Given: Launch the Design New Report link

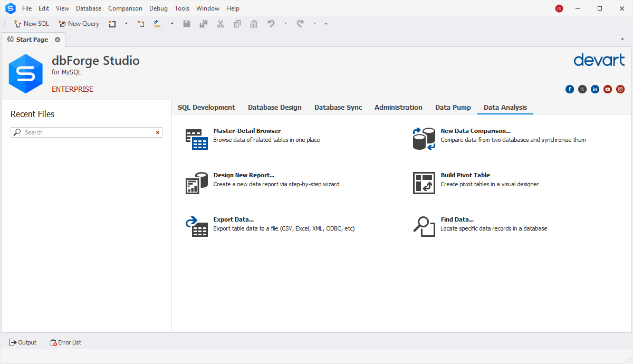Looking at the screenshot, I should (x=244, y=175).
